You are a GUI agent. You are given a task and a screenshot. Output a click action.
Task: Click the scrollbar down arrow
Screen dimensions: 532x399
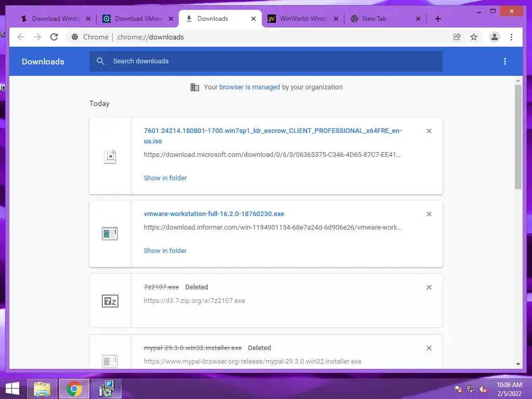pos(518,364)
